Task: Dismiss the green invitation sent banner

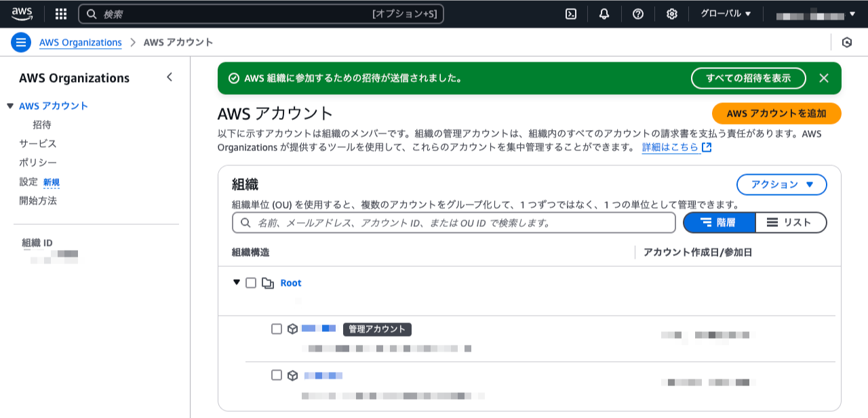Action: pyautogui.click(x=824, y=78)
